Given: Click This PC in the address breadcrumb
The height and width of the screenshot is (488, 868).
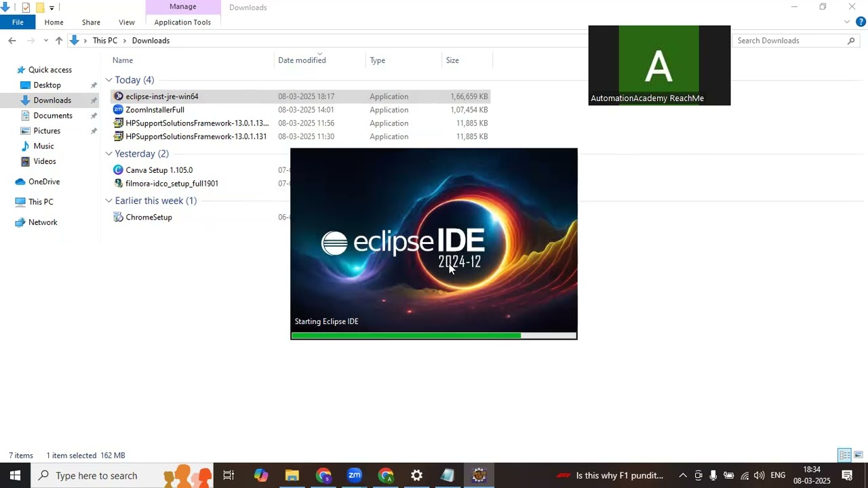Looking at the screenshot, I should point(105,41).
